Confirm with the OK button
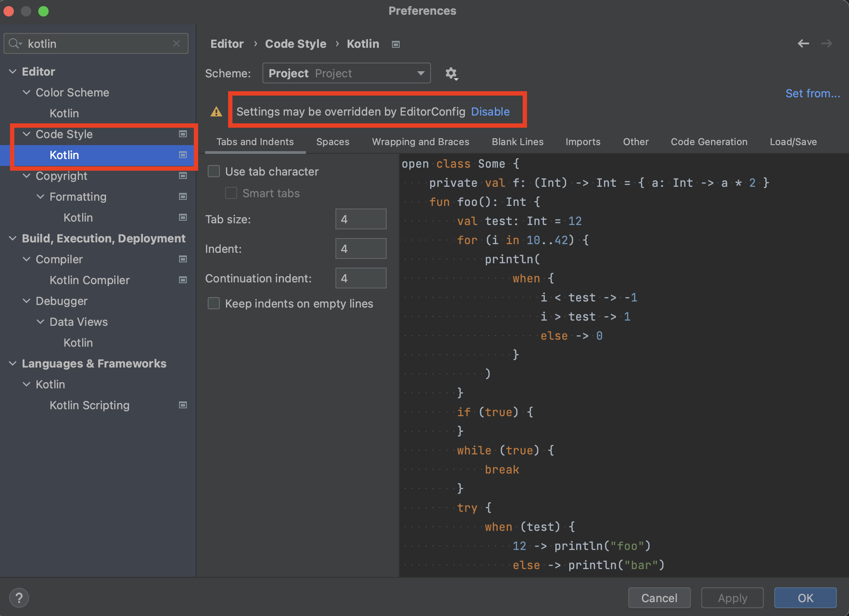The image size is (849, 616). coord(805,598)
